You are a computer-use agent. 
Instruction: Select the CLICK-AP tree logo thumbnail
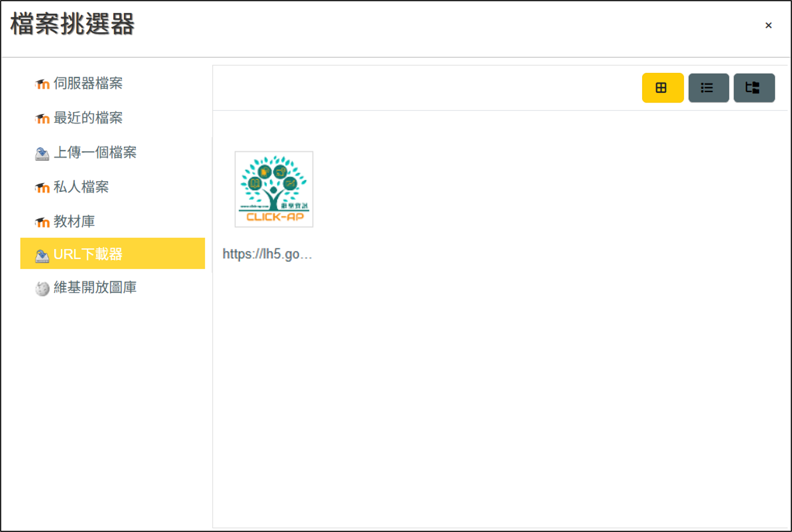(x=274, y=189)
